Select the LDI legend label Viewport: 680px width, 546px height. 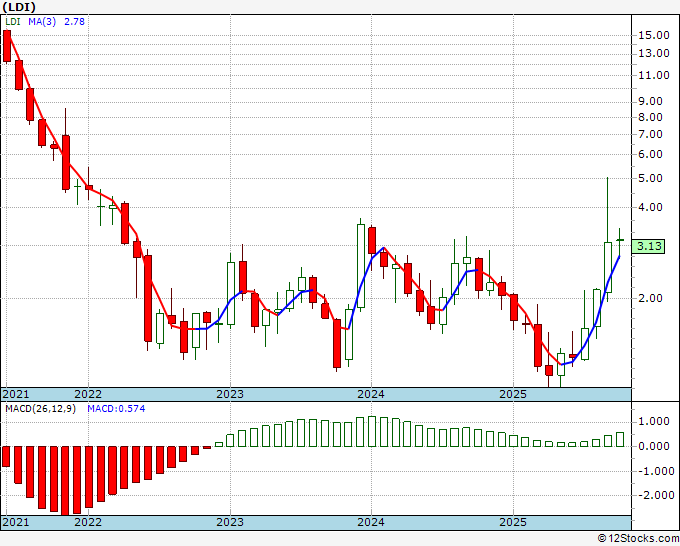click(x=13, y=21)
